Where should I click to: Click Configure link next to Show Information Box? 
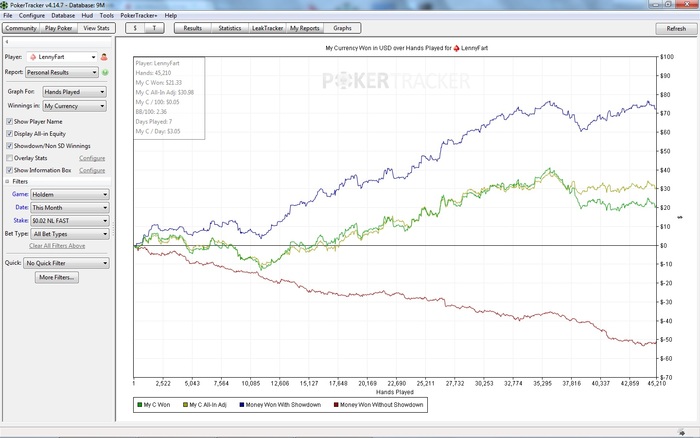click(92, 170)
